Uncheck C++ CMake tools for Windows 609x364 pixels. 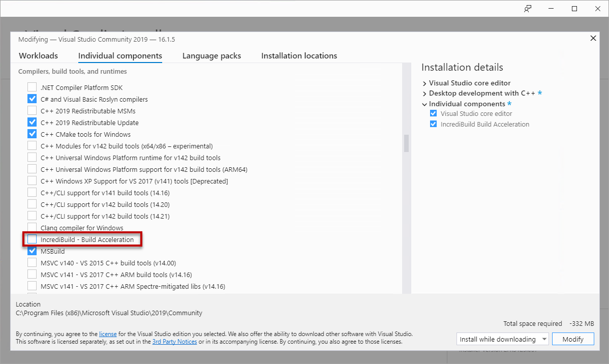(32, 134)
